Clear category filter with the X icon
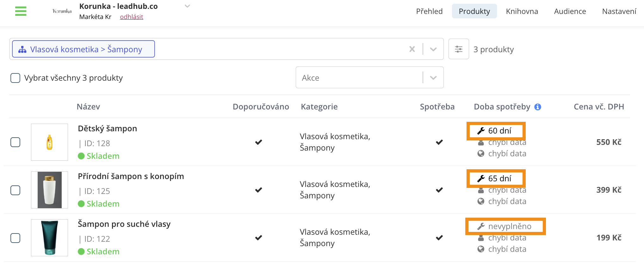The image size is (644, 267). [412, 49]
